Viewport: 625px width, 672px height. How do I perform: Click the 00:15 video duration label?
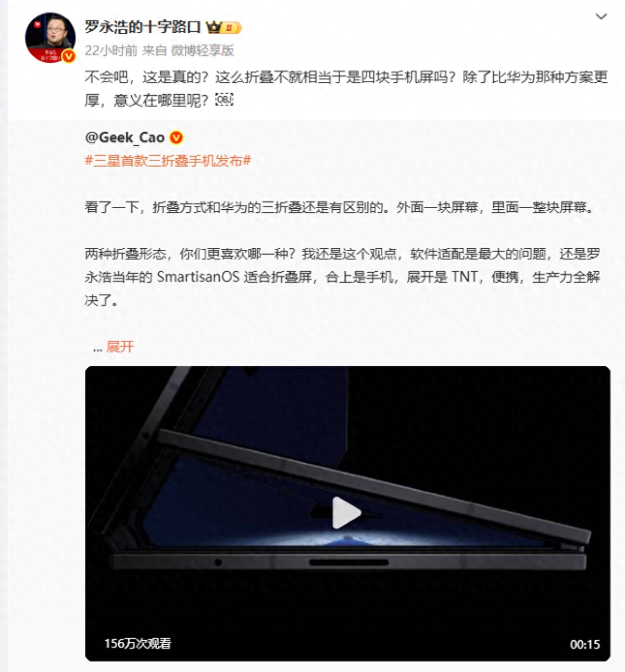click(x=585, y=644)
